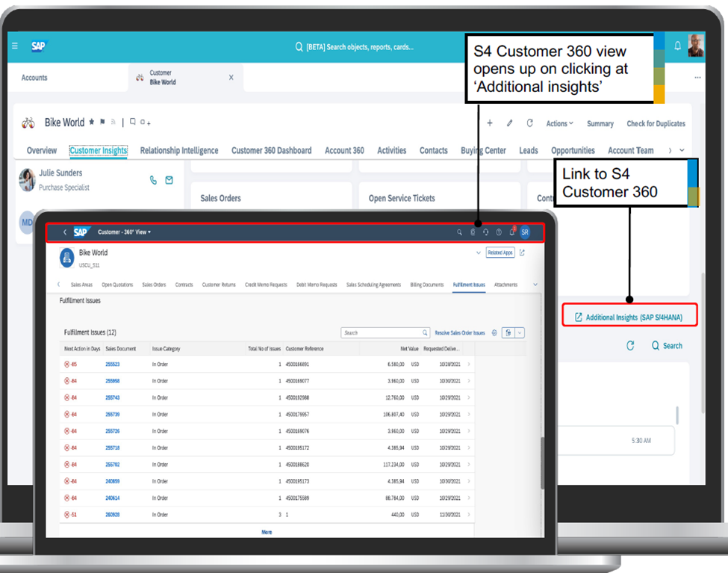Open the clipboard icon in Customer 360 header
The image size is (728, 573).
tap(473, 232)
